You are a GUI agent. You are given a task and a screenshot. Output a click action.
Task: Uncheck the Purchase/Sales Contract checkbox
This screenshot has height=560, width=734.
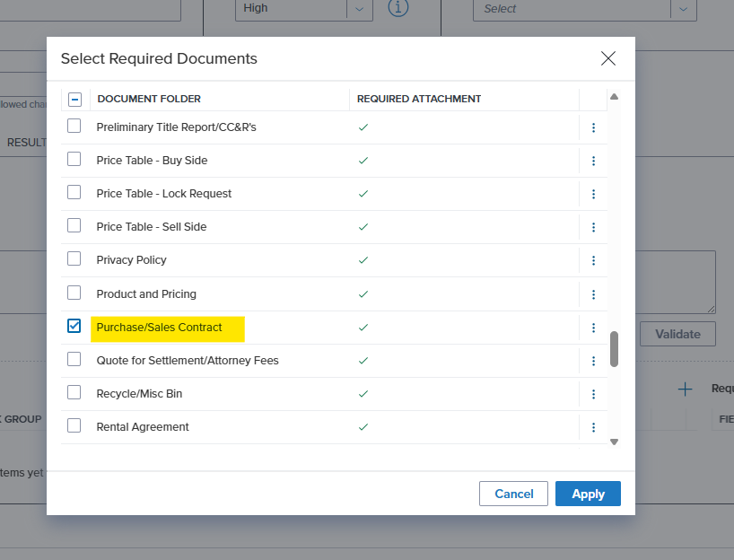click(74, 326)
